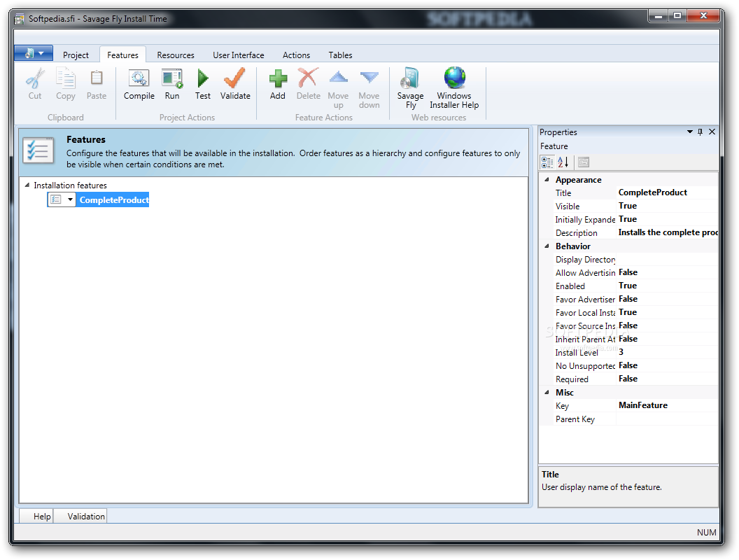Click the Move down arrow icon
Screen dimensions: 739x560
point(369,78)
